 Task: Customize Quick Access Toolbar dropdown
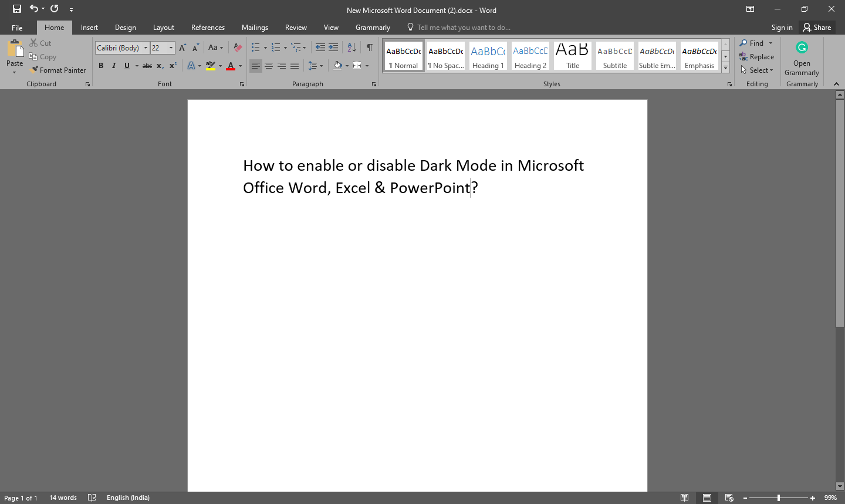(71, 9)
